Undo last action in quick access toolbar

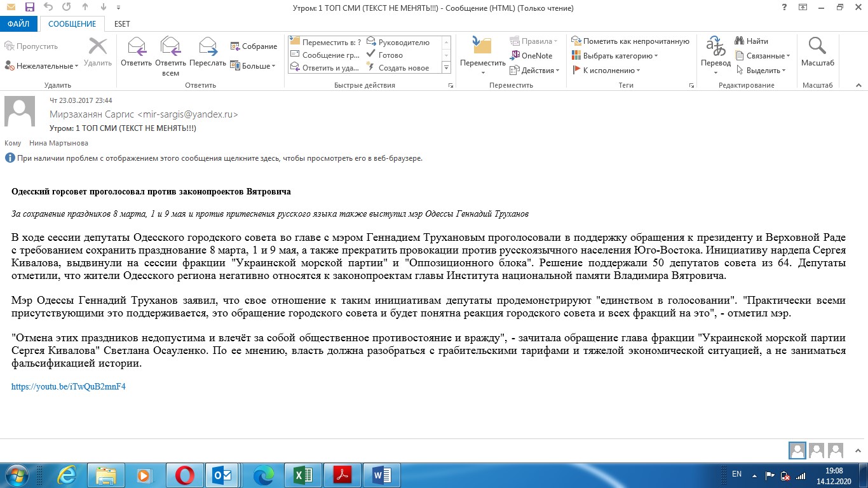49,8
